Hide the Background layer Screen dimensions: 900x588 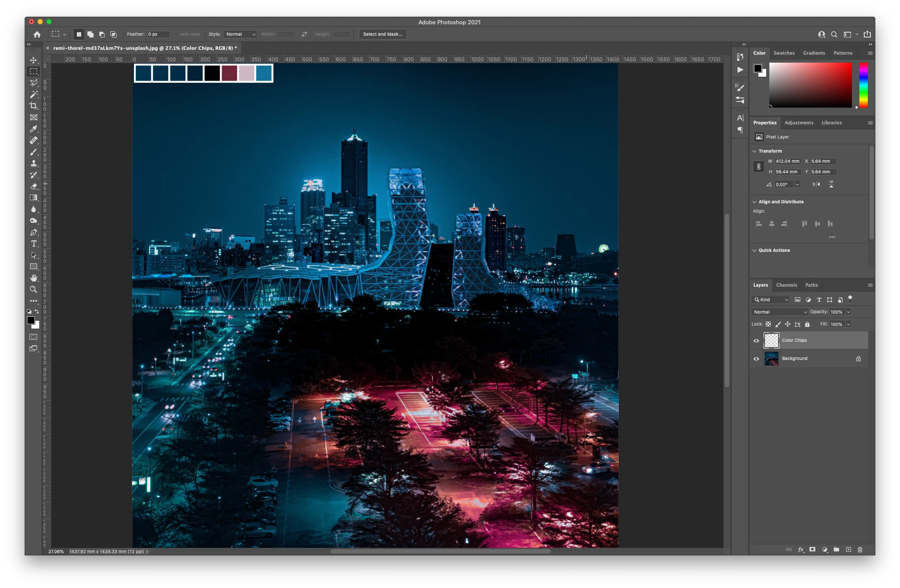click(x=756, y=359)
